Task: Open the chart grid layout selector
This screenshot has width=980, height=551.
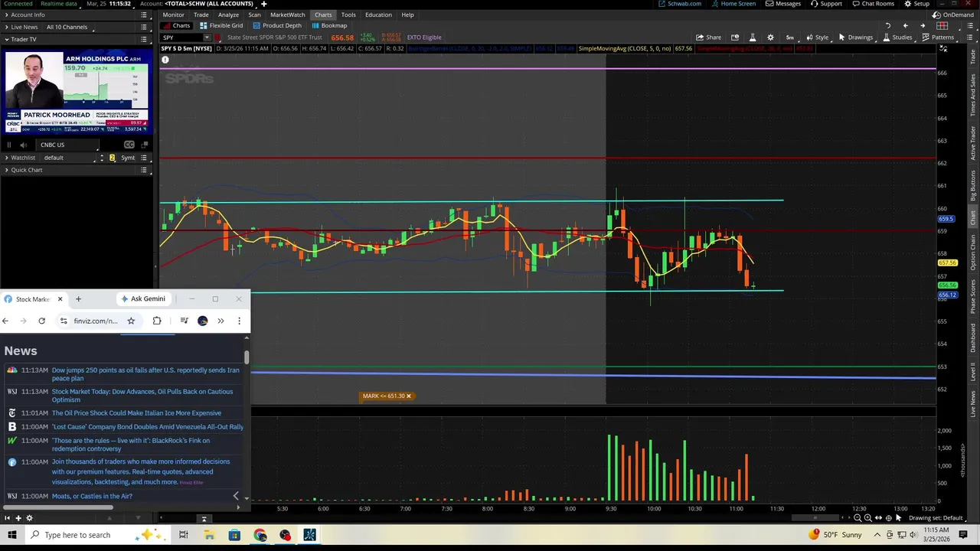Action: click(942, 25)
